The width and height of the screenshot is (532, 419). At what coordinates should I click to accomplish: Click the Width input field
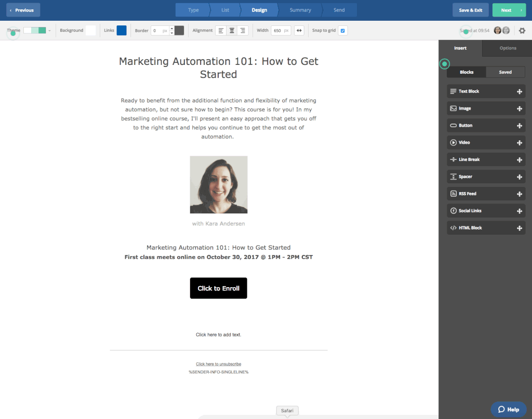277,31
